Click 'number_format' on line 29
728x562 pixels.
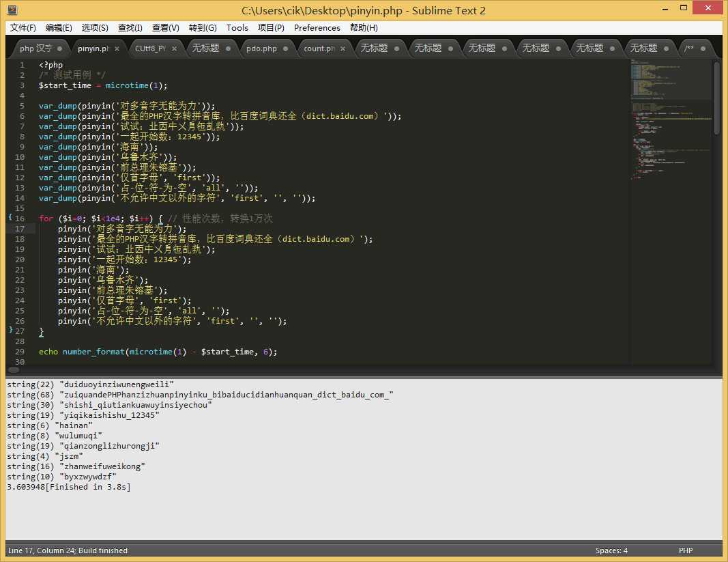pyautogui.click(x=93, y=352)
